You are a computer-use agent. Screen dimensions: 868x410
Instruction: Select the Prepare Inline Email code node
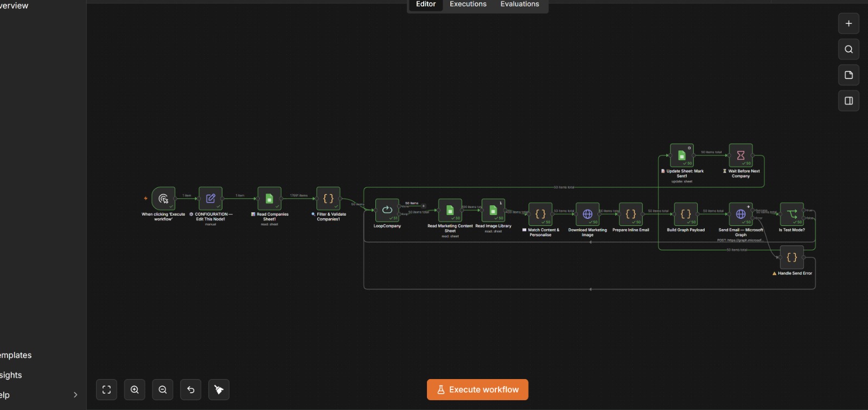(x=631, y=215)
